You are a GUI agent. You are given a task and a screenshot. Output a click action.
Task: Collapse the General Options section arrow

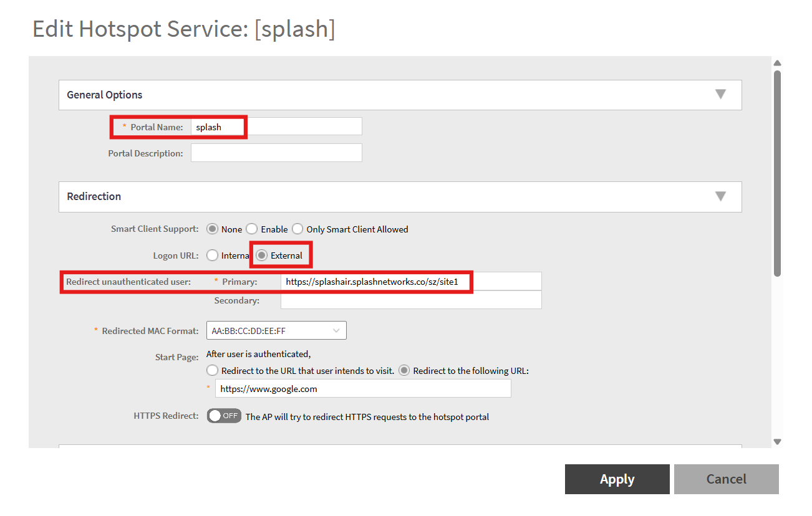click(720, 95)
